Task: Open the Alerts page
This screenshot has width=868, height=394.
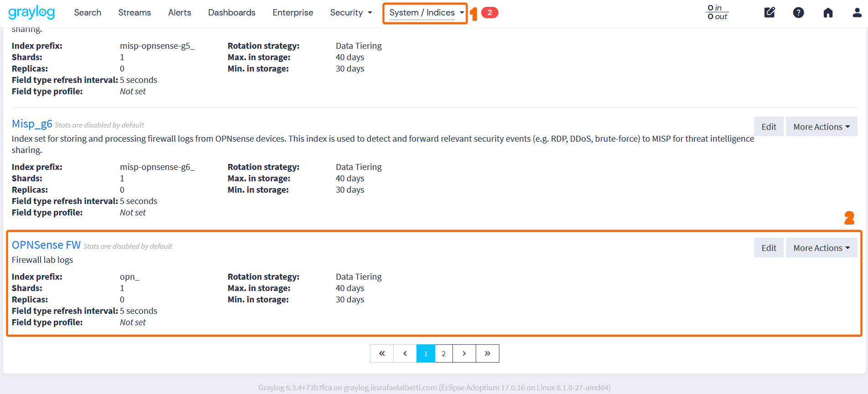Action: [180, 12]
